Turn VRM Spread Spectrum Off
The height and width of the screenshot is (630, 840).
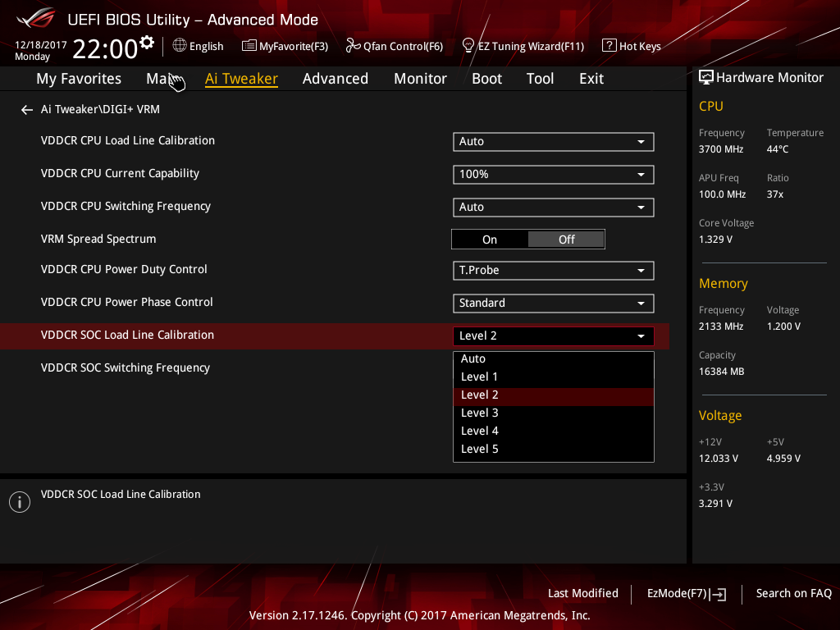click(x=566, y=240)
